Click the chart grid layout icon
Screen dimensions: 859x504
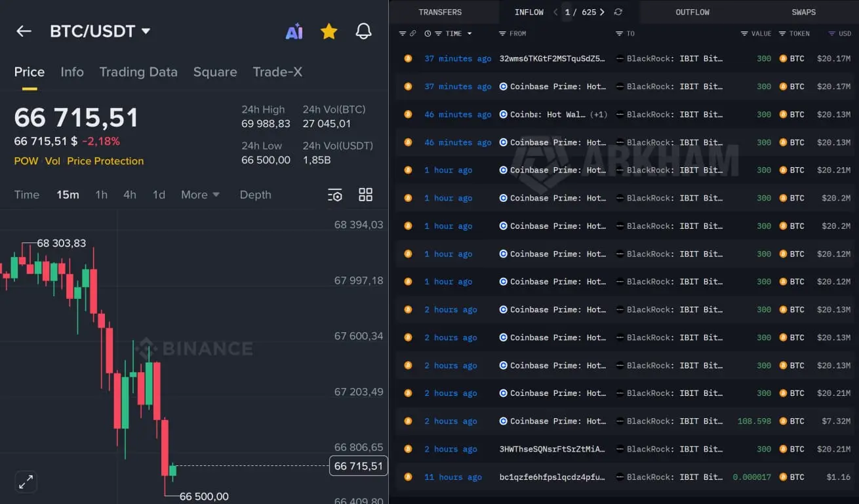point(365,195)
